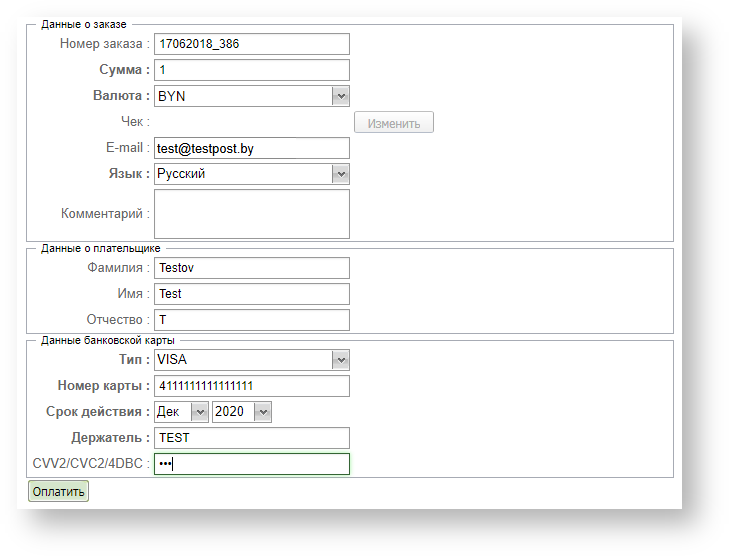Expand the expiry year dropdown showing 2020

(x=242, y=412)
